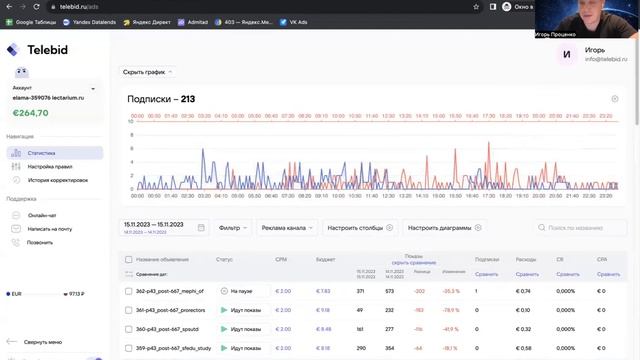This screenshot has height=360, width=640.
Task: Check the 362-p43_post-667_mephi_of row checkbox
Action: point(129,291)
